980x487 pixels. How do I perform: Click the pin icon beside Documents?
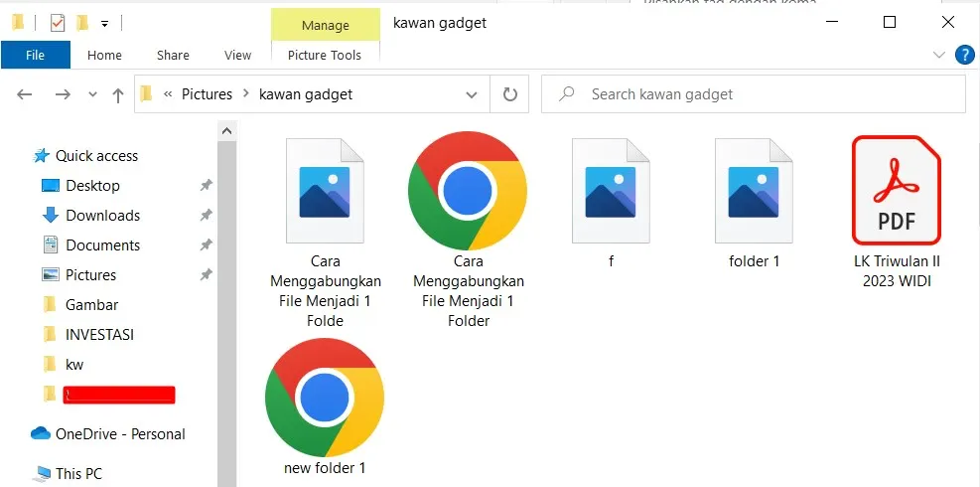206,244
